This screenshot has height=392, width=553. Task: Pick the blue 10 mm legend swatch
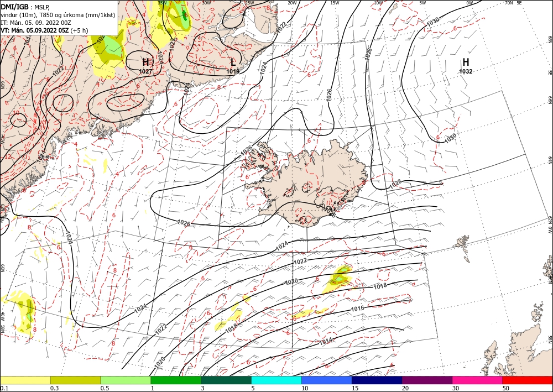point(327,380)
